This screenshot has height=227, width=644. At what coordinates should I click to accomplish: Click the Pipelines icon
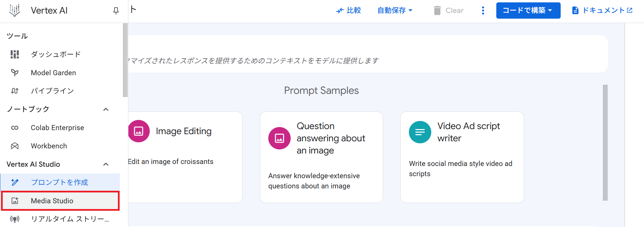[x=15, y=91]
